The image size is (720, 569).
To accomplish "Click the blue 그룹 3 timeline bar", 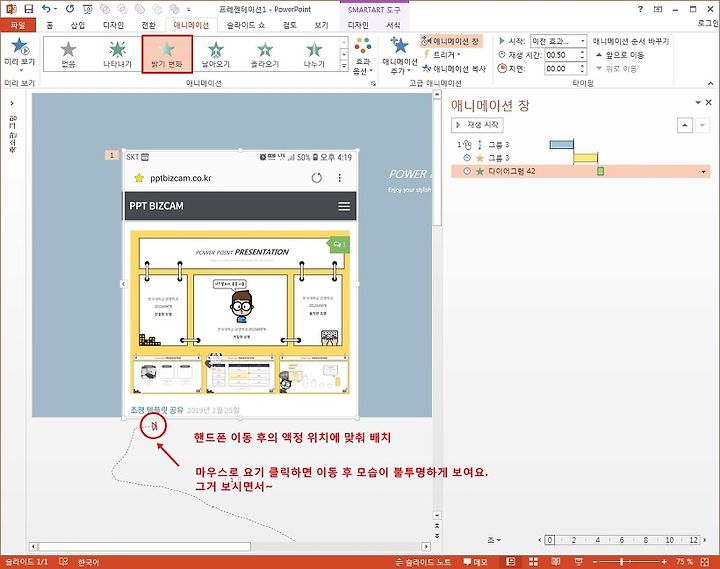I will pyautogui.click(x=562, y=145).
